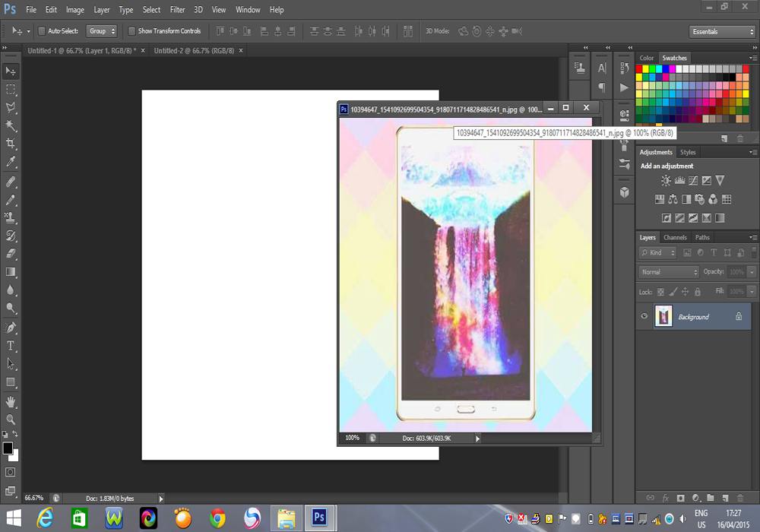Expand the Normal blend mode dropdown
760x532 pixels.
[669, 272]
